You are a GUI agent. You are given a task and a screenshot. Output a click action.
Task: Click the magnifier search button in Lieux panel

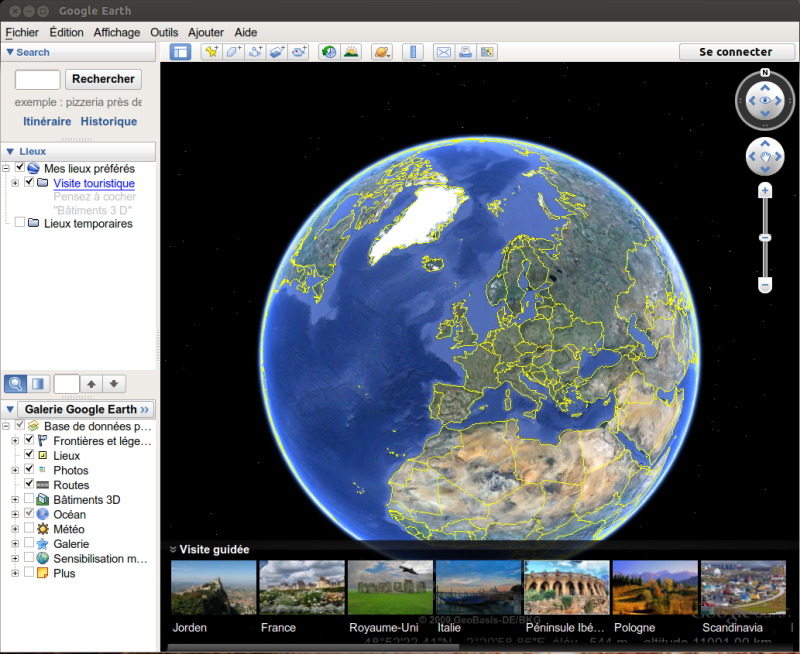click(15, 384)
